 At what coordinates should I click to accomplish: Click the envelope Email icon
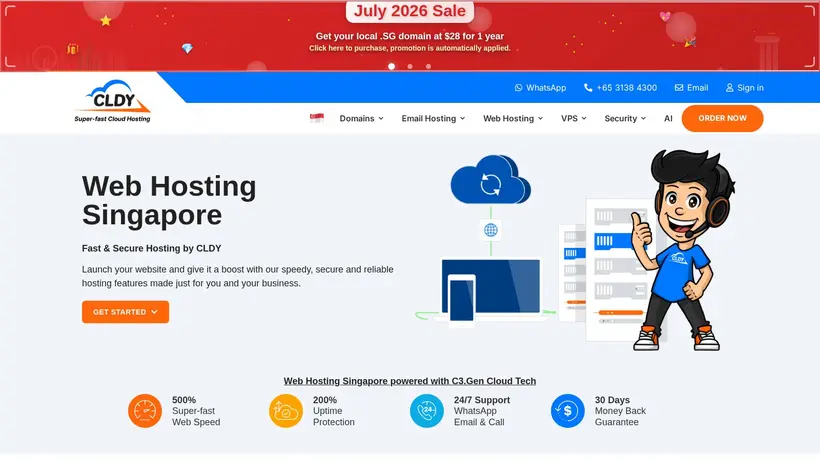679,88
